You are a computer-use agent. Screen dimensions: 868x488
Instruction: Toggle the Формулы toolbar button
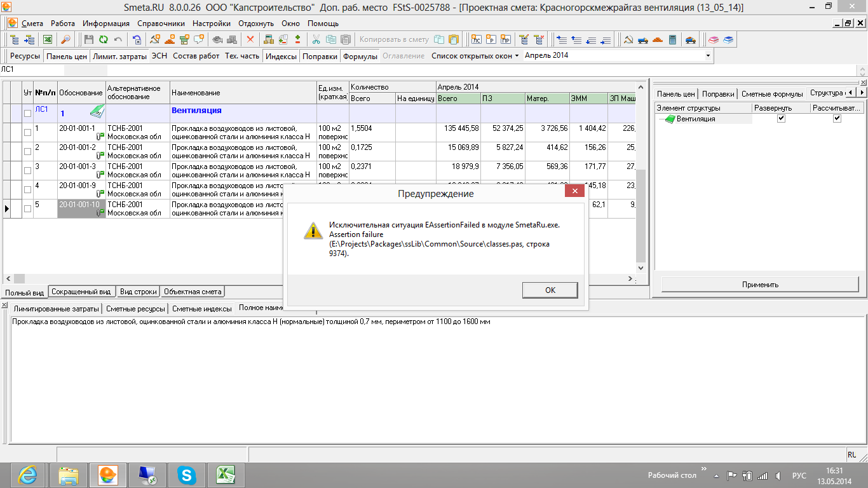coord(360,56)
